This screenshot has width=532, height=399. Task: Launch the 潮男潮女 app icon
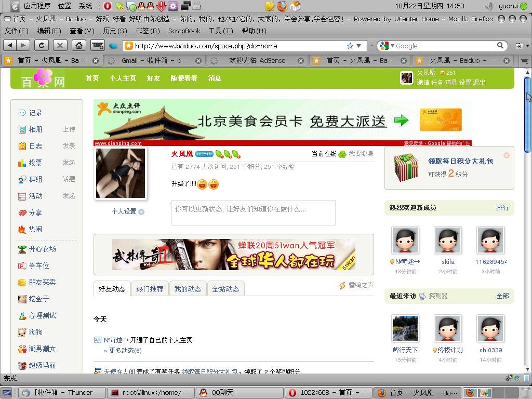point(22,349)
